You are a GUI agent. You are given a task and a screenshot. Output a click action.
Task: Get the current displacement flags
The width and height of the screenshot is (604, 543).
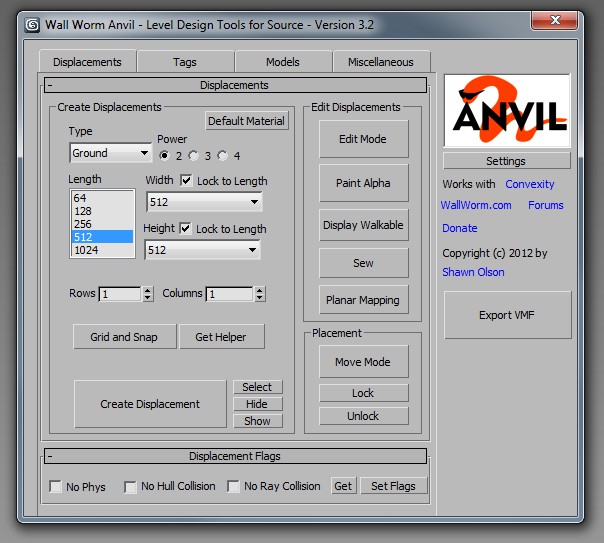pos(344,486)
